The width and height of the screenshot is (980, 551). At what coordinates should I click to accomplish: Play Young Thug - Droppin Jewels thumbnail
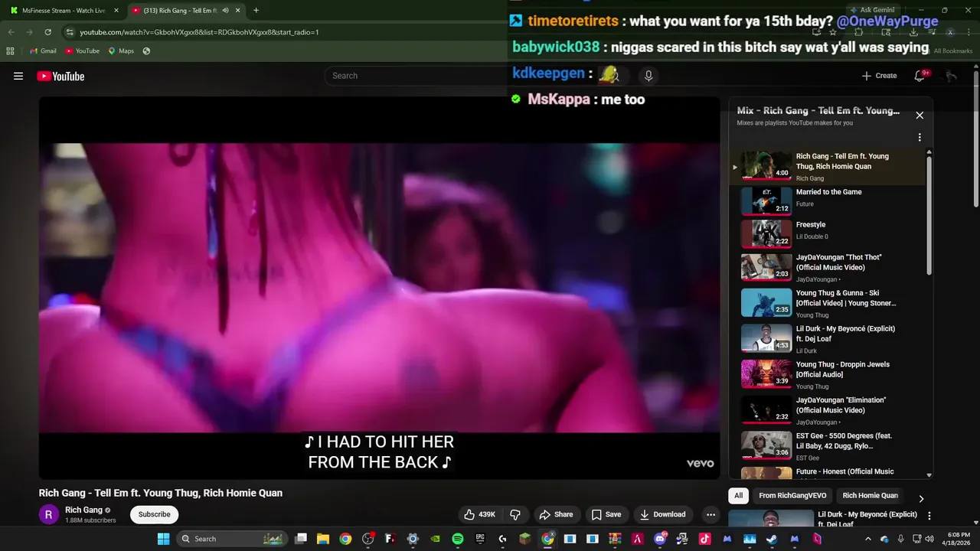click(766, 373)
